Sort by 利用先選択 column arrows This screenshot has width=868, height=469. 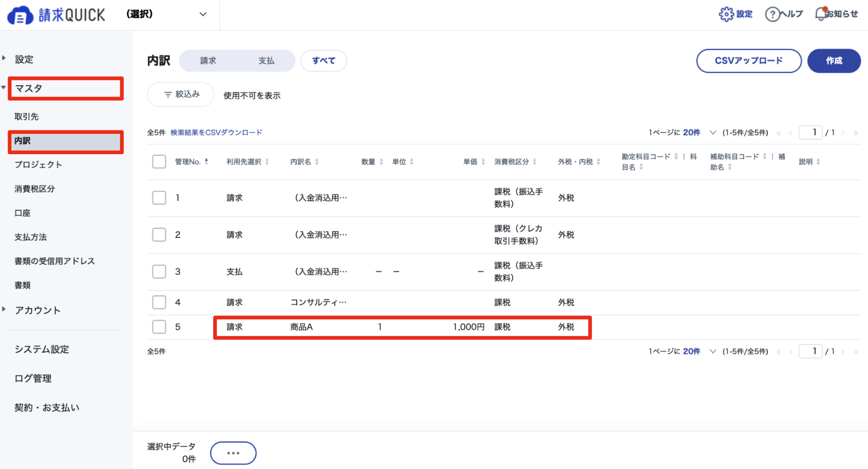pos(267,162)
